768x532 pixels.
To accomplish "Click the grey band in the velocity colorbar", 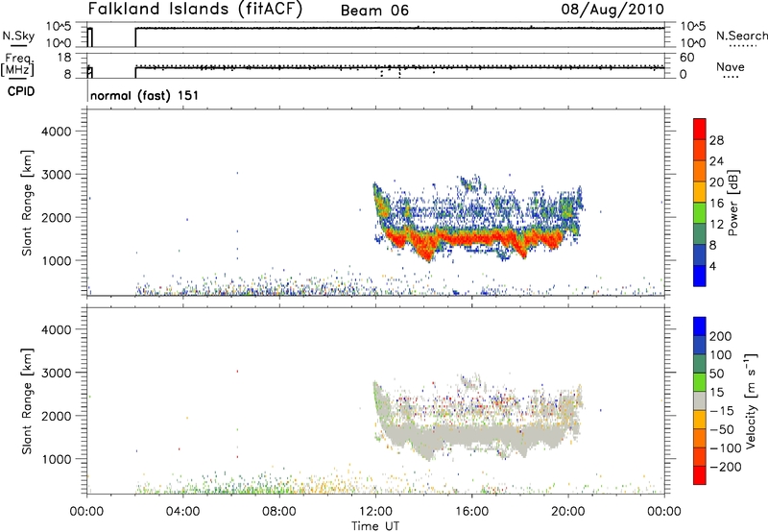I will click(700, 400).
